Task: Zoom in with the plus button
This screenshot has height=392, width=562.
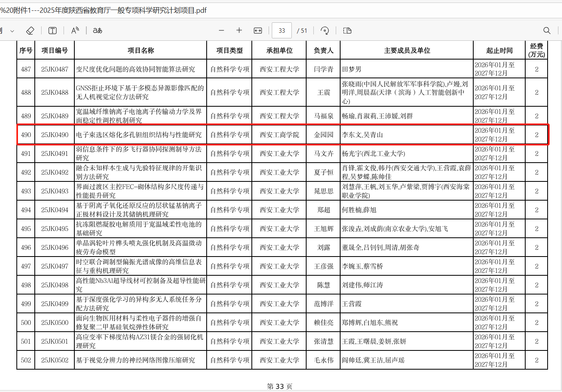Action: coord(239,31)
